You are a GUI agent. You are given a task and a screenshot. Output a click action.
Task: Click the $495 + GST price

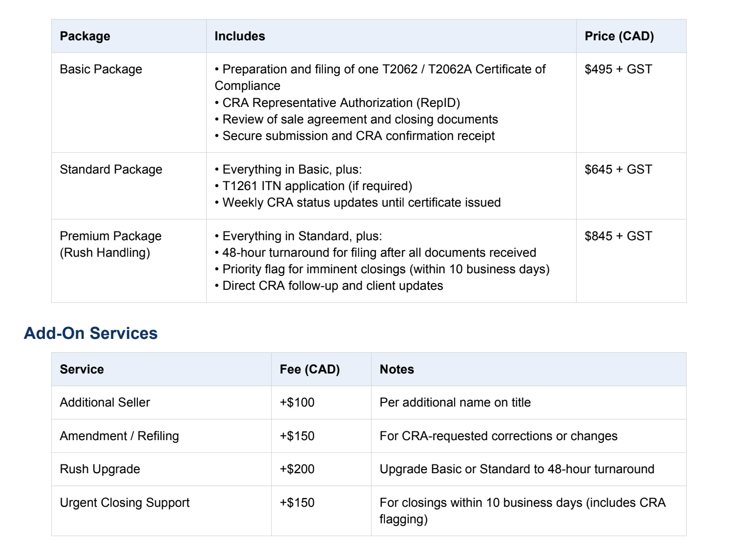618,69
